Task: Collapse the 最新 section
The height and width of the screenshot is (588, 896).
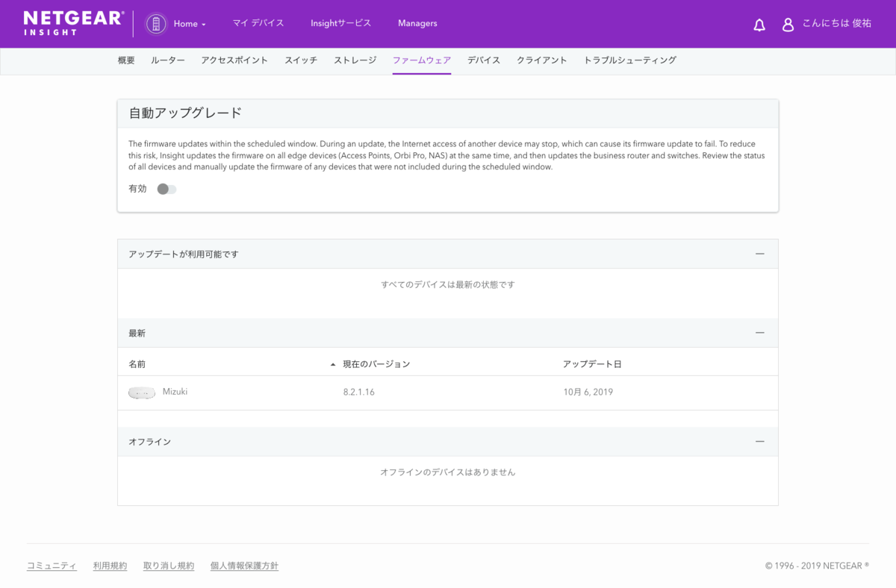Action: coord(760,333)
